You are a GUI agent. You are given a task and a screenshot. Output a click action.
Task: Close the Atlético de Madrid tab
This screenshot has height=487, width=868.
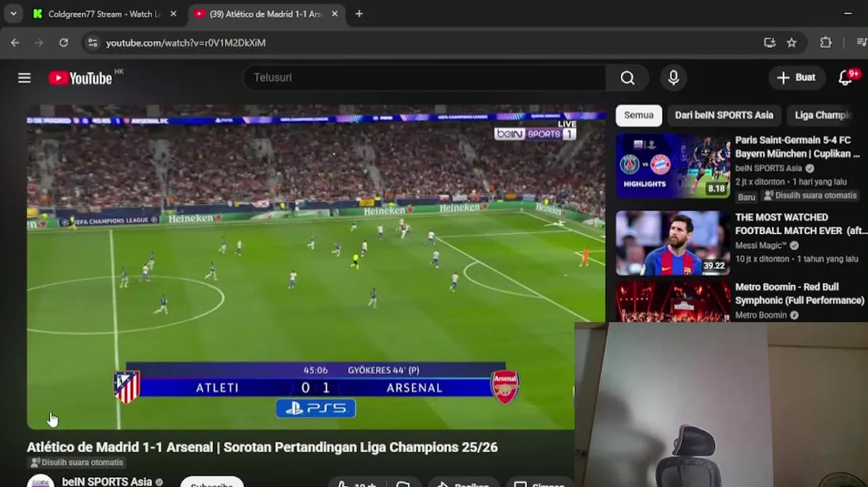point(335,14)
